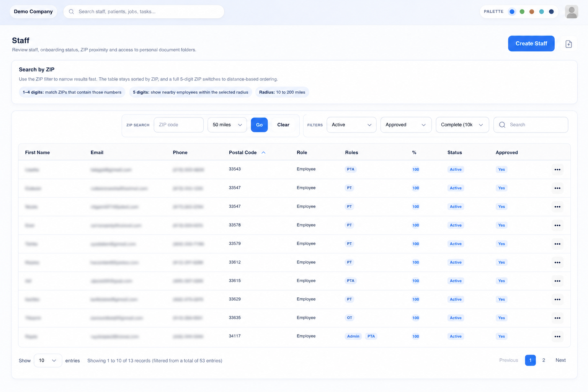
Task: Click the magnifier icon in the table search box
Action: point(502,125)
